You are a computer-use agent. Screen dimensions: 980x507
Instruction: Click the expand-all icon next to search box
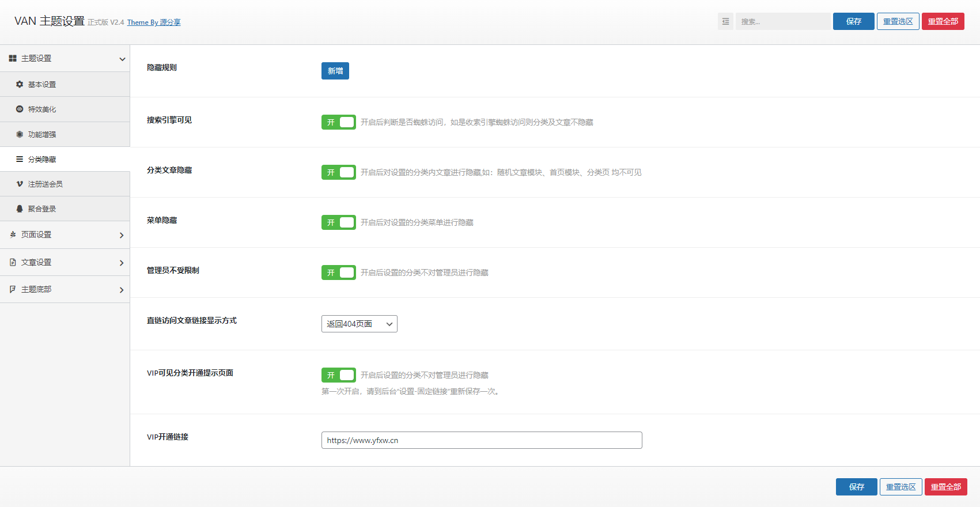coord(725,21)
